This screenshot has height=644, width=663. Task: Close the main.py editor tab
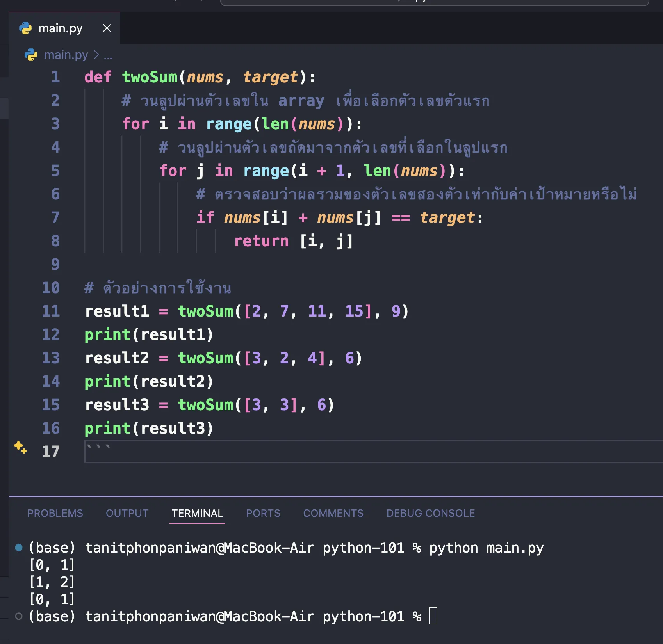tap(107, 28)
